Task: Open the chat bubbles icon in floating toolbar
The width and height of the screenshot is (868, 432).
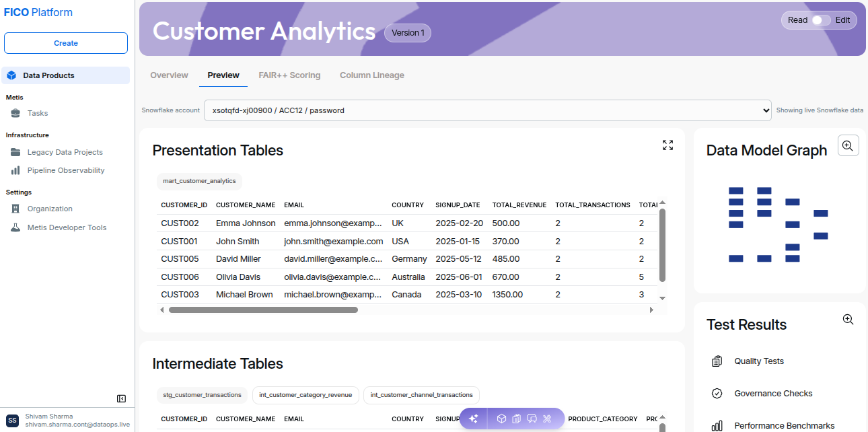Action: 532,419
